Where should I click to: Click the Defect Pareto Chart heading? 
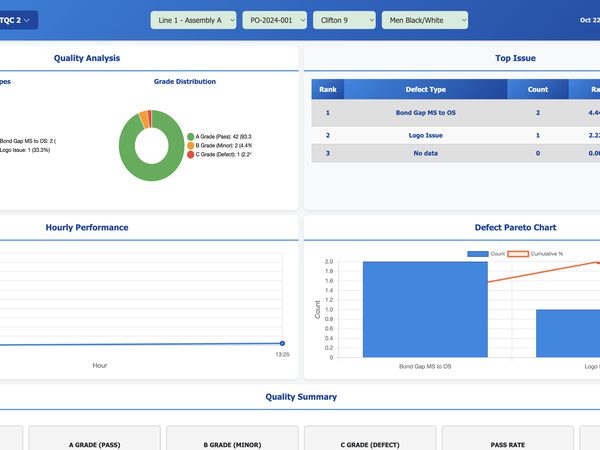point(515,228)
